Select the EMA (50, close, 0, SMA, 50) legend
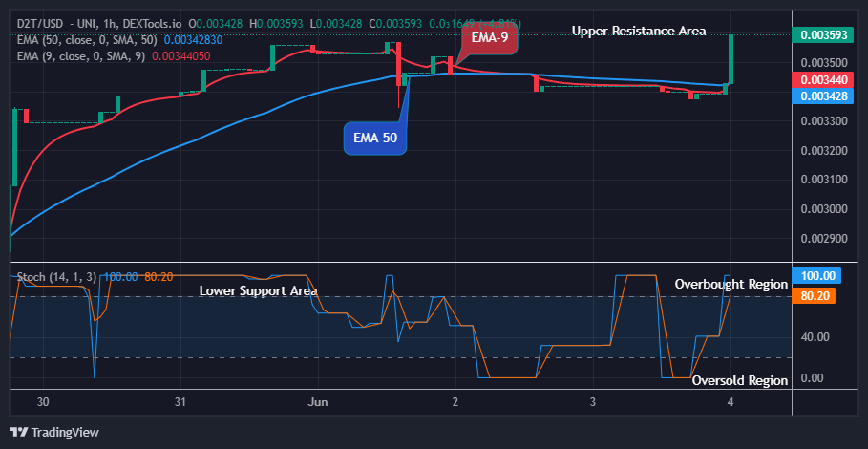868x449 pixels. pyautogui.click(x=86, y=40)
